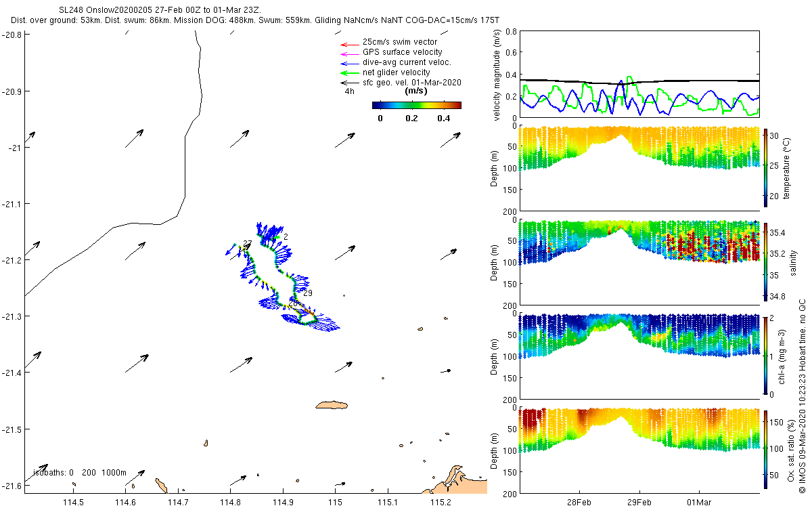This screenshot has height=508, width=812.
Task: Click the '29Feb' date tick label
Action: click(x=639, y=502)
